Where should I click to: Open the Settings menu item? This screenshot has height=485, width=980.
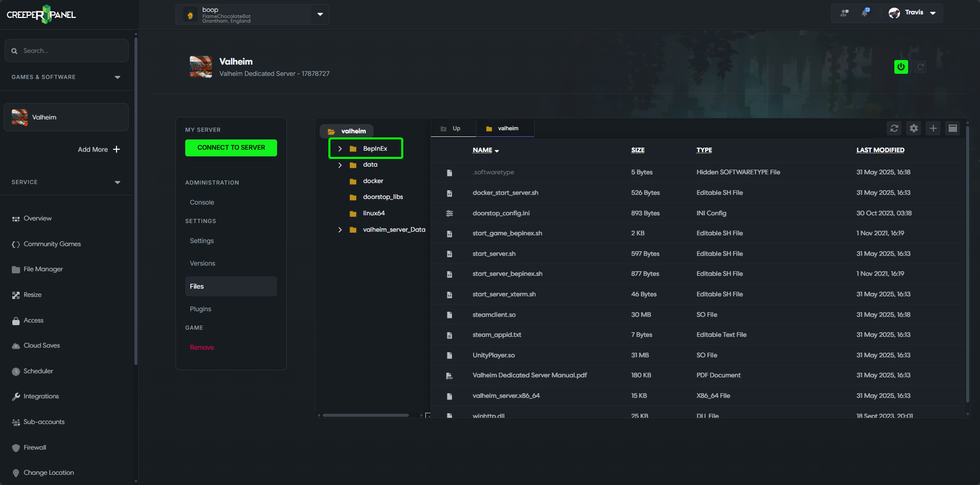(202, 241)
